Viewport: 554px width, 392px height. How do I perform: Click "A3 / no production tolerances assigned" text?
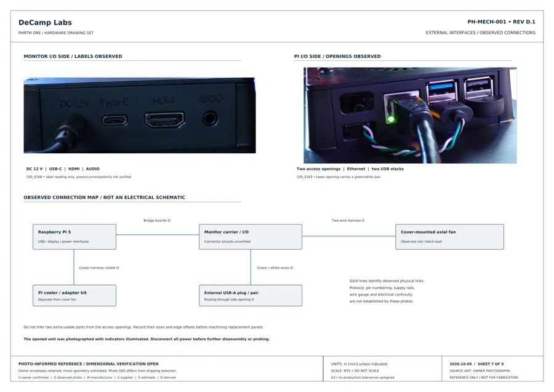(363, 377)
